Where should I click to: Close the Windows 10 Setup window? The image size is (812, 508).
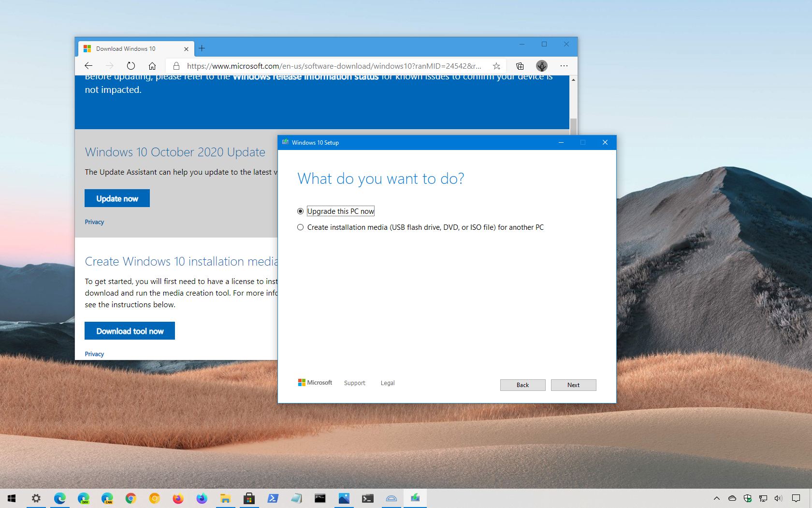pyautogui.click(x=605, y=142)
